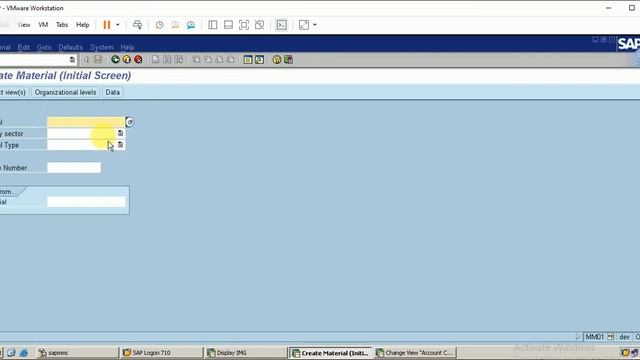Click the VMware Pause virtual machine icon

tap(107, 25)
